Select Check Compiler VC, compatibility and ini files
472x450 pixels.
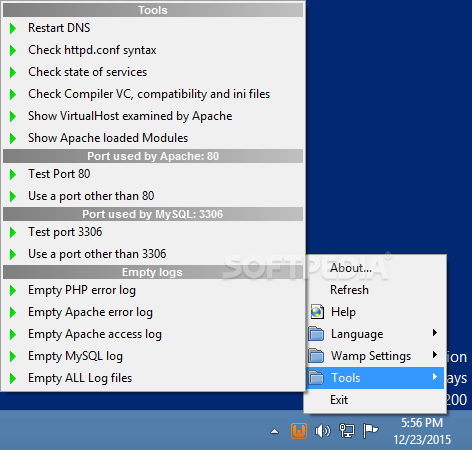(153, 94)
